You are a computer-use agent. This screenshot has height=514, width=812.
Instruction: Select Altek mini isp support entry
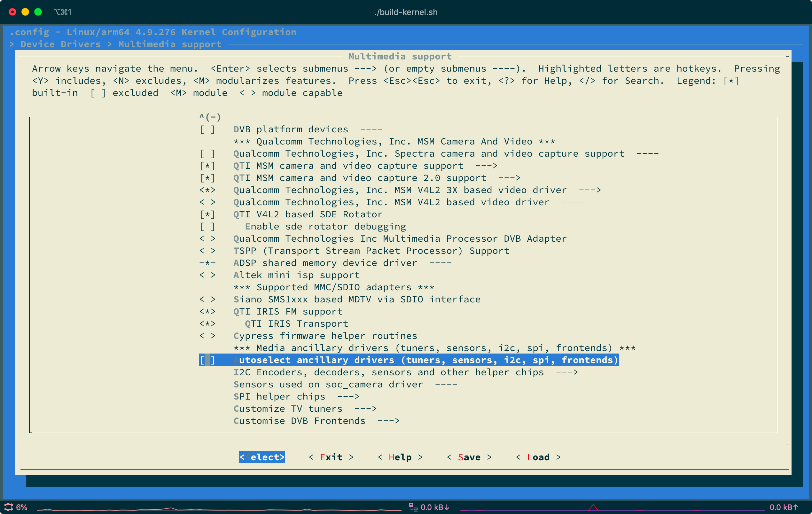296,275
